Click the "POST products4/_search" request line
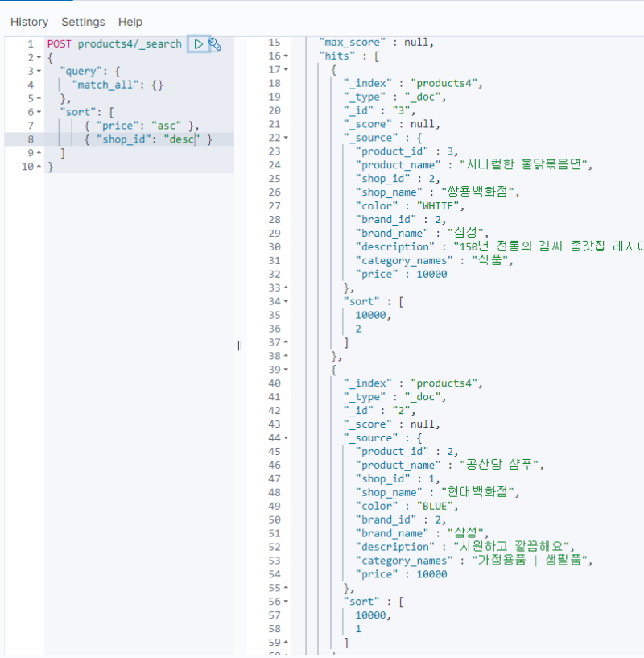644x658 pixels. click(114, 44)
